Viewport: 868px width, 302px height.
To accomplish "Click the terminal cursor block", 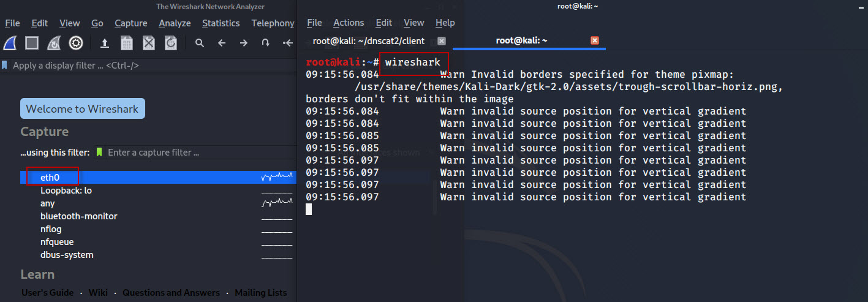I will [x=309, y=210].
